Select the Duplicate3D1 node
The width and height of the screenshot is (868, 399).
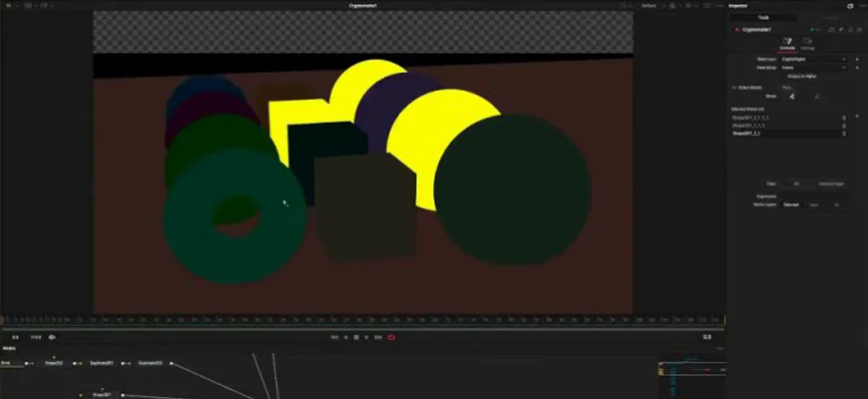tap(102, 363)
